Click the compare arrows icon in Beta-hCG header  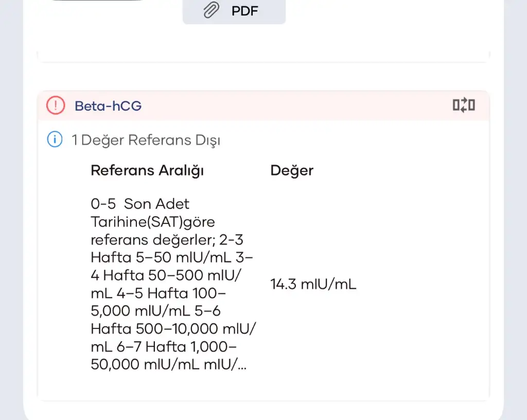pos(463,106)
